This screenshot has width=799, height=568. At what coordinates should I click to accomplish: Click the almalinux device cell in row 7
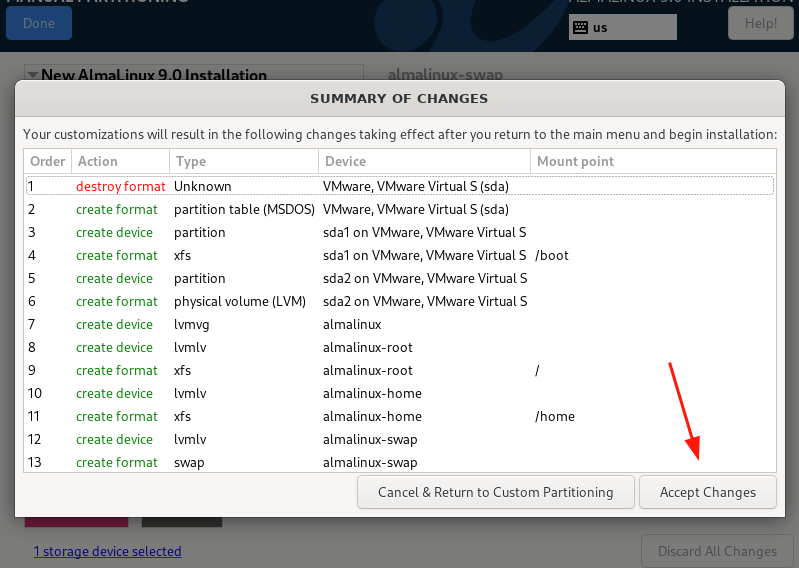[x=352, y=324]
